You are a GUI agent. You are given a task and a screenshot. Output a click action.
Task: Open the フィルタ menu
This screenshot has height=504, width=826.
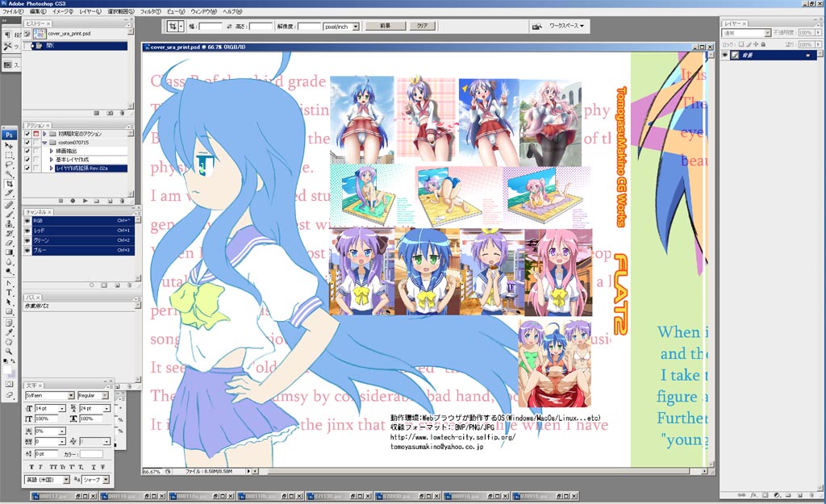tap(151, 11)
